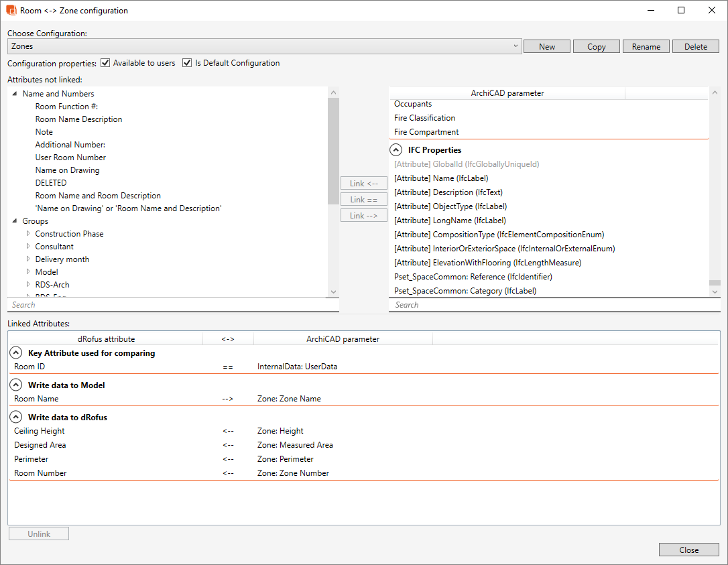
Task: Click Rename to rename the configuration
Action: tap(646, 46)
